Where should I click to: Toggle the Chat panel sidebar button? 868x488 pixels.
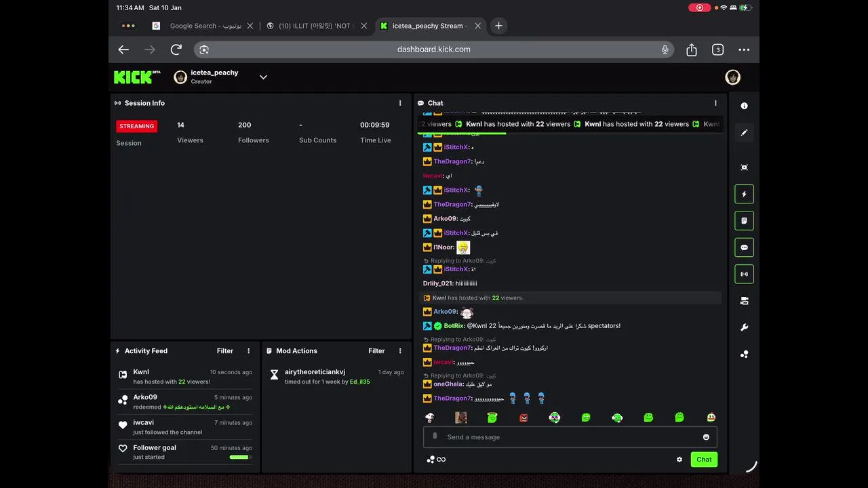point(744,247)
